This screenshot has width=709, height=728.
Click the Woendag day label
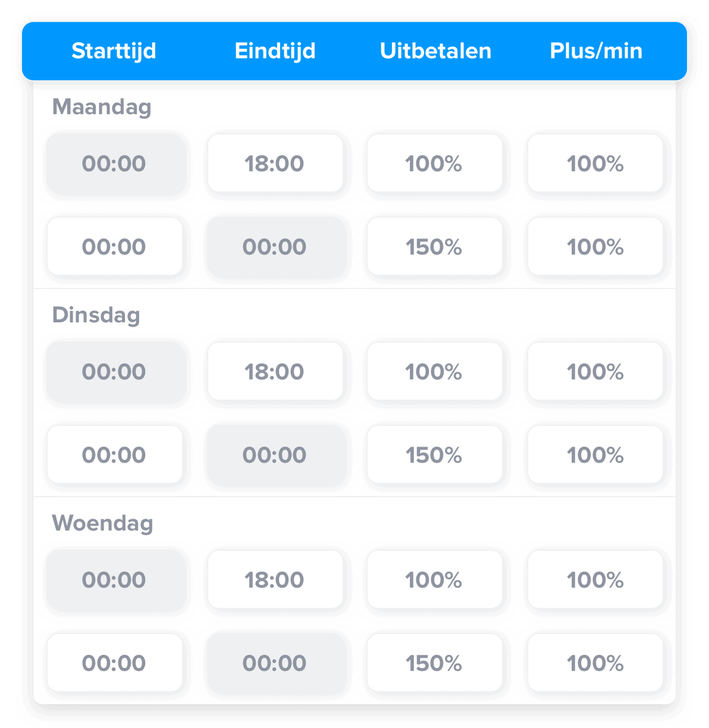coord(102,524)
